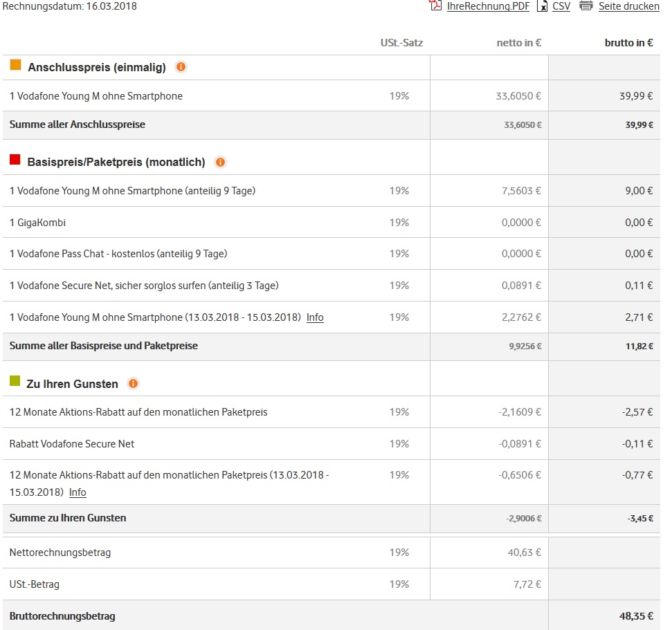
Task: Click the Nettorechnungsbetrag label
Action: (60, 553)
